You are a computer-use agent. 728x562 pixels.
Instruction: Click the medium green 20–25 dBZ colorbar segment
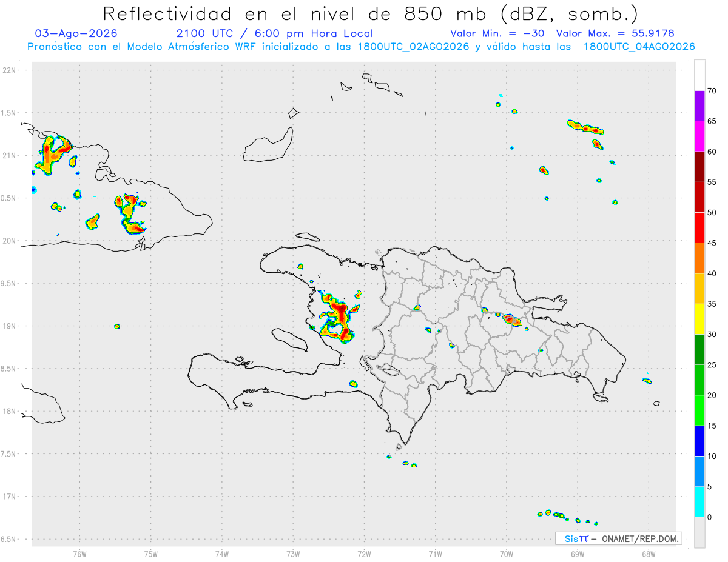tap(699, 380)
